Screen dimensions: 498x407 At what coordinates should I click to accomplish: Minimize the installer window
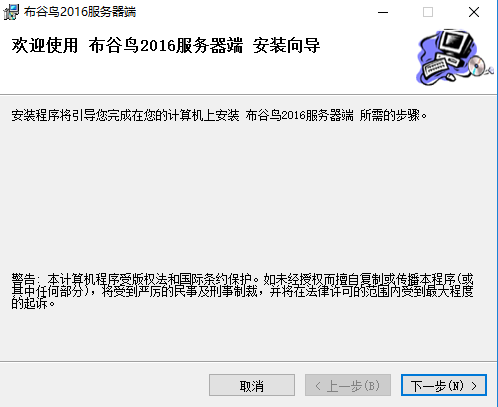coord(383,12)
